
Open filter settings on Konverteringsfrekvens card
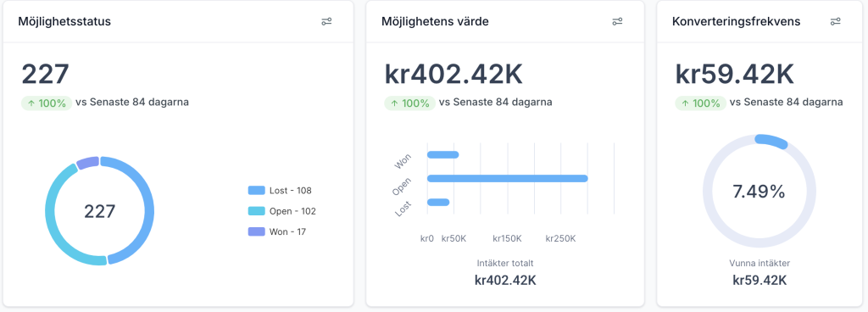pyautogui.click(x=835, y=21)
